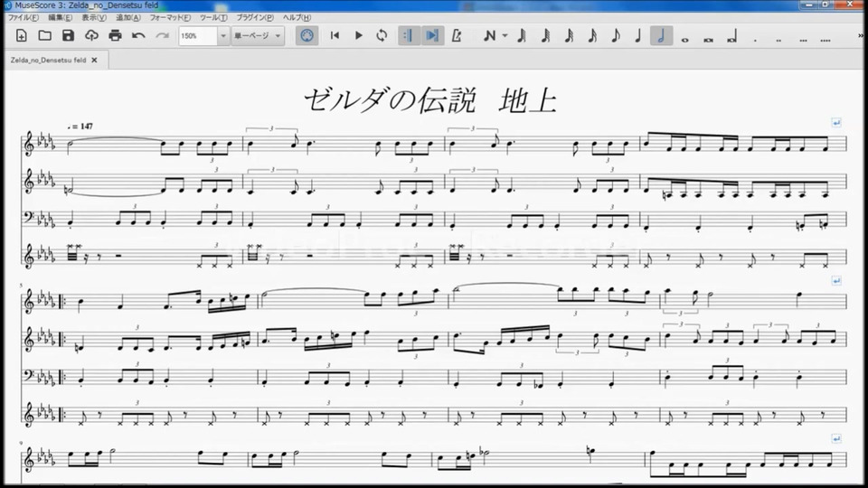The image size is (868, 488).
Task: Select the longa note duration
Action: 731,38
